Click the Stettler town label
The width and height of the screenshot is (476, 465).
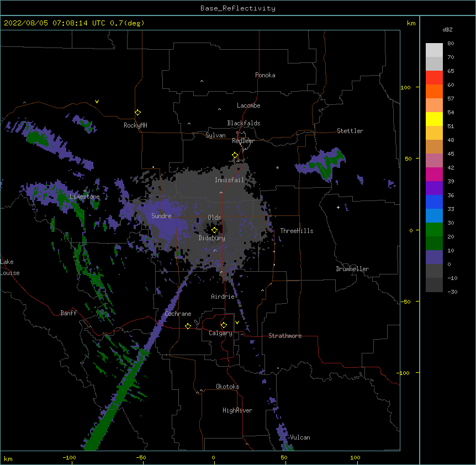pos(350,131)
